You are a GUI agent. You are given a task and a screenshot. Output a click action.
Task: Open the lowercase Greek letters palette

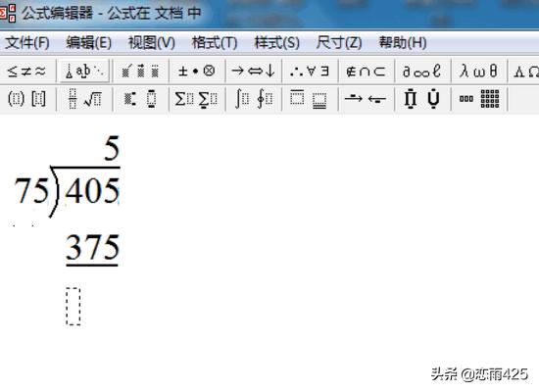tap(479, 72)
